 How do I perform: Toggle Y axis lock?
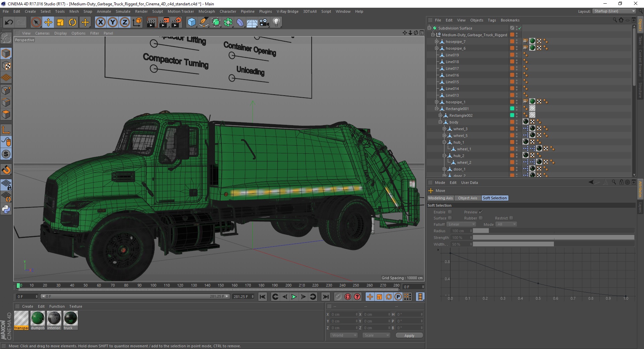(113, 22)
